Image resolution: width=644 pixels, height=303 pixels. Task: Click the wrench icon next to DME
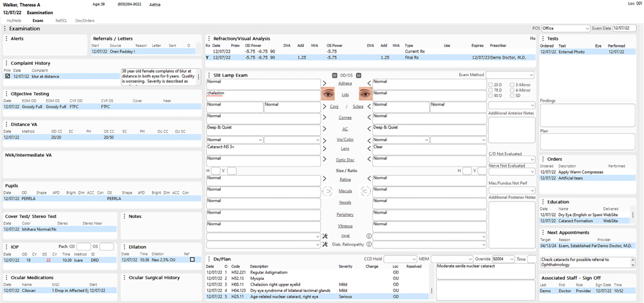[x=325, y=236]
